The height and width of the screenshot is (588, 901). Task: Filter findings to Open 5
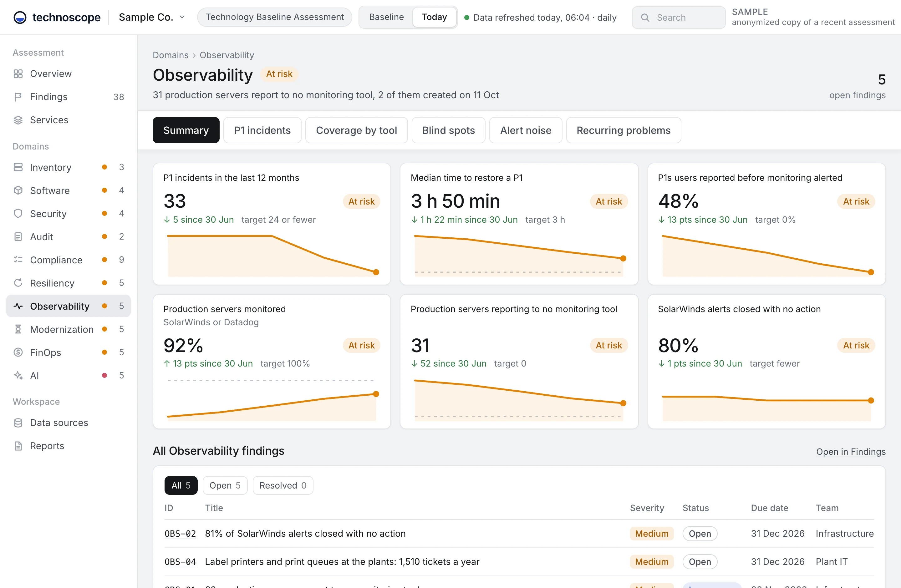(x=225, y=485)
